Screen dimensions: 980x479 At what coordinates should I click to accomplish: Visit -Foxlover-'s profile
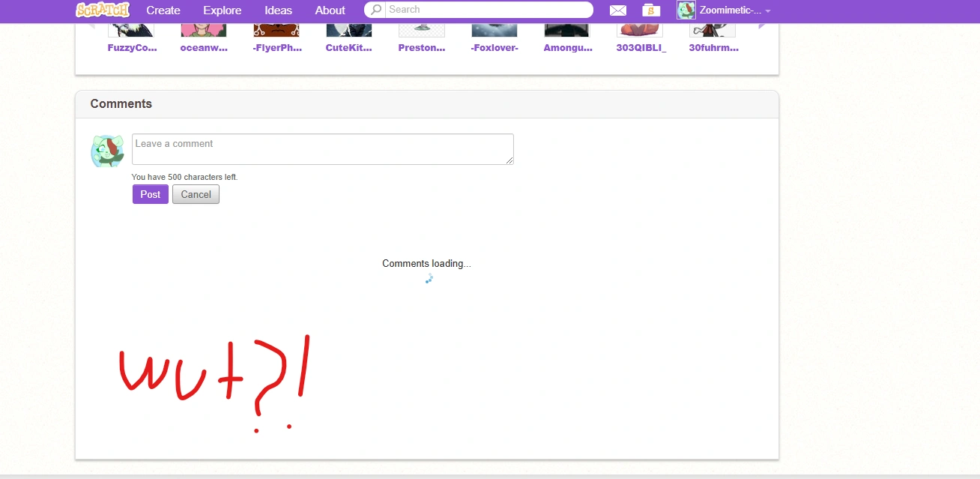(494, 47)
